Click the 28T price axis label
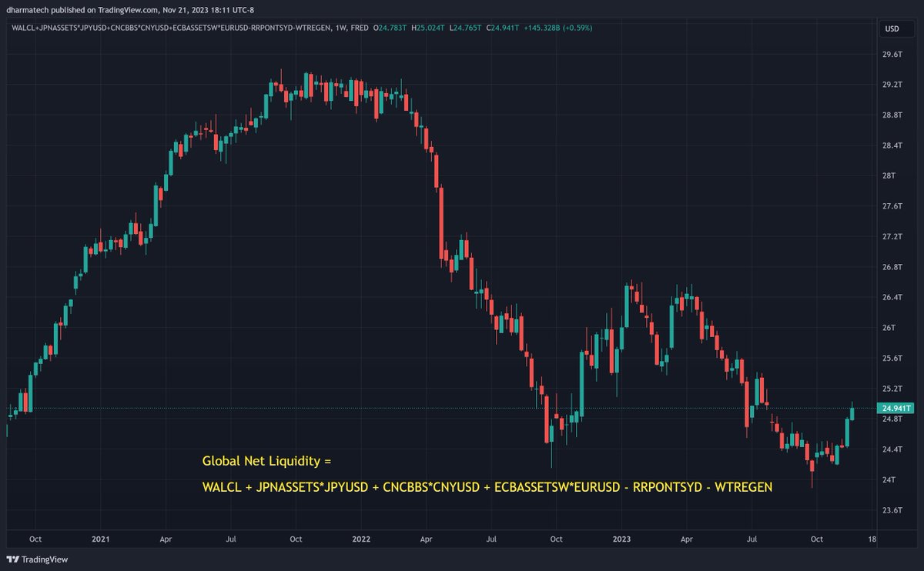This screenshot has width=924, height=571. (890, 175)
